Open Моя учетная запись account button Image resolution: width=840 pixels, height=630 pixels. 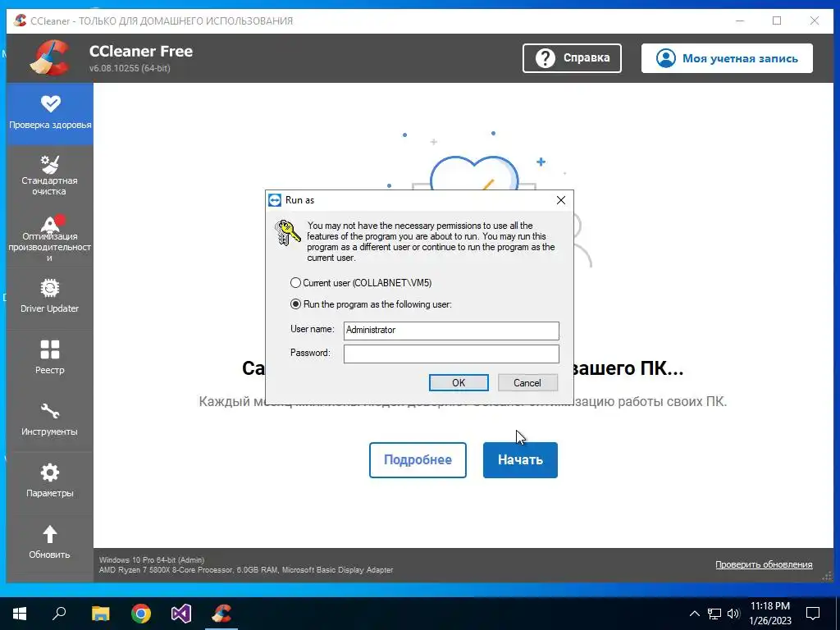coord(727,58)
